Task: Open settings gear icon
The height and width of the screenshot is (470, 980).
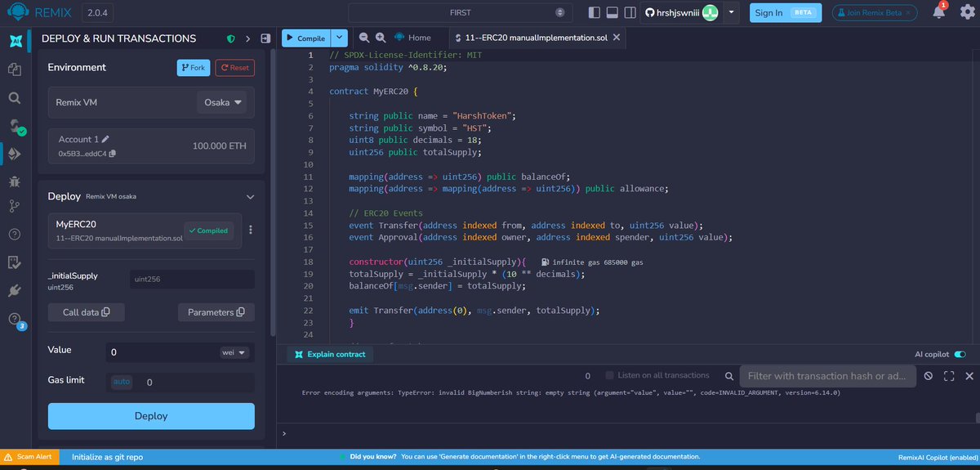Action: [967, 12]
